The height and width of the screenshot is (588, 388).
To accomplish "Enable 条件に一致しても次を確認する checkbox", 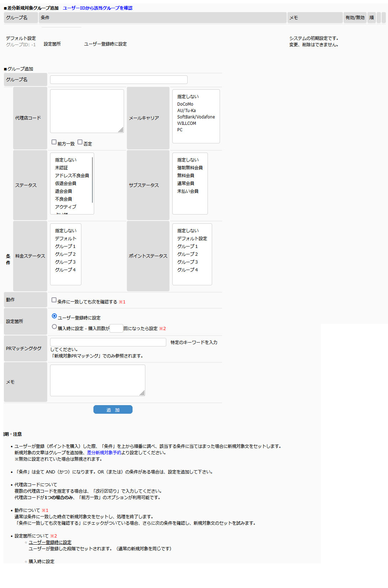I will [54, 300].
